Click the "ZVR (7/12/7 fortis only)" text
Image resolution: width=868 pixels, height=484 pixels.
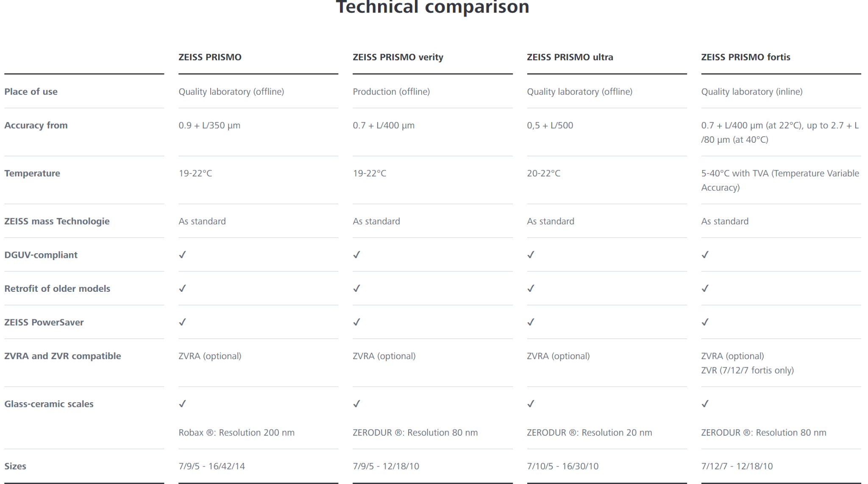747,371
